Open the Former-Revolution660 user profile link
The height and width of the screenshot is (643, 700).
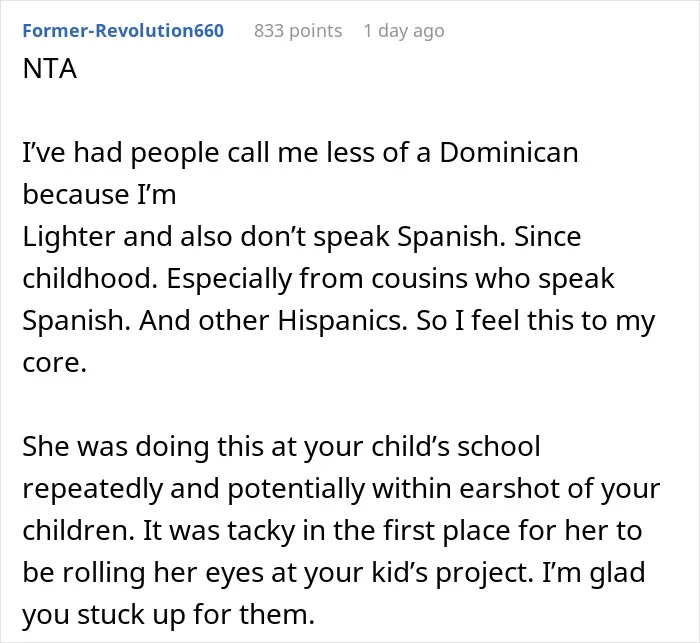123,31
